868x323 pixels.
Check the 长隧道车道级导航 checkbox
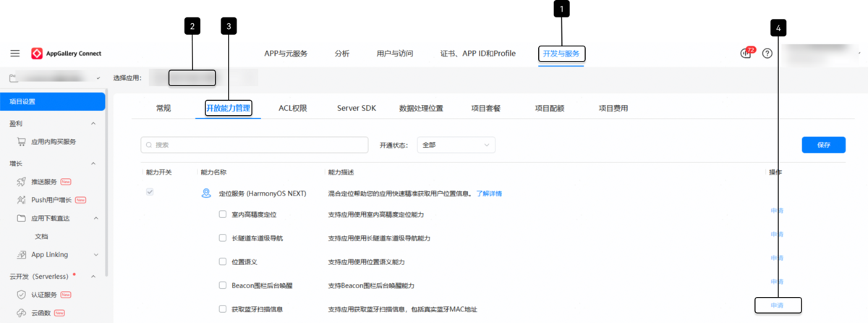click(223, 238)
